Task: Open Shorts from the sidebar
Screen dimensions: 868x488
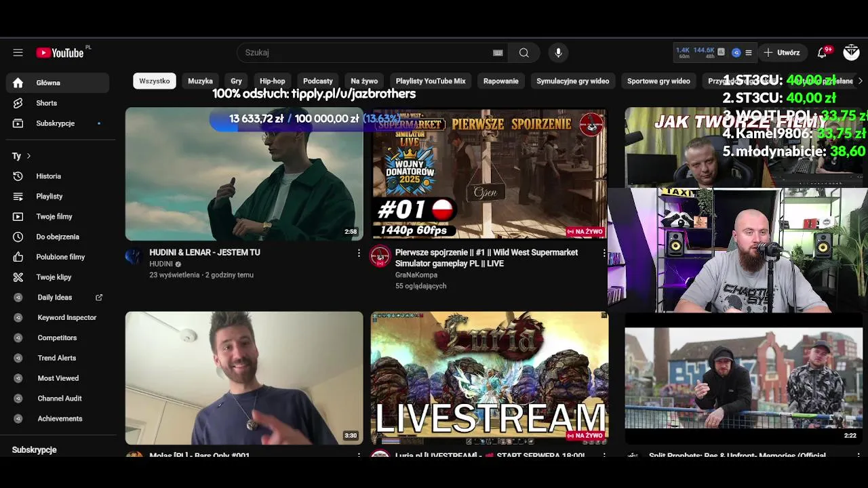Action: (58, 103)
